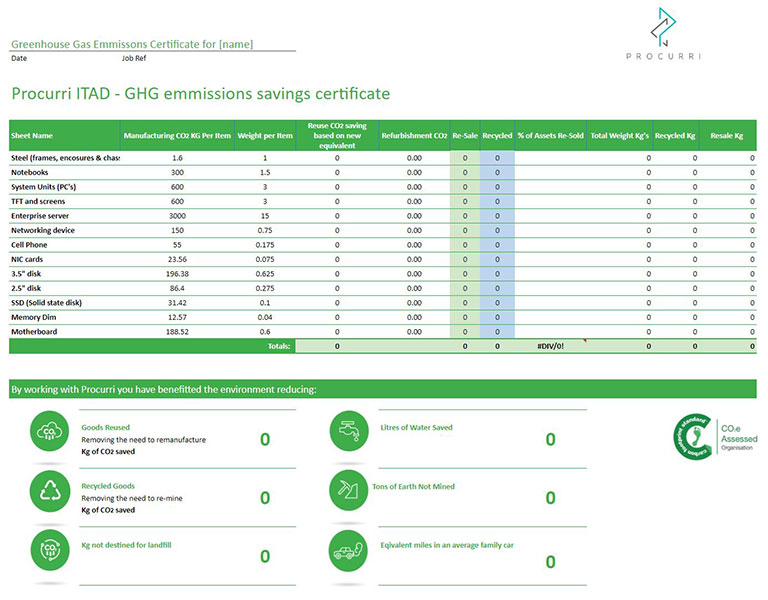Click the Greenhouse Gas Emissions Certificate title
The width and height of the screenshot is (768, 600).
click(131, 44)
